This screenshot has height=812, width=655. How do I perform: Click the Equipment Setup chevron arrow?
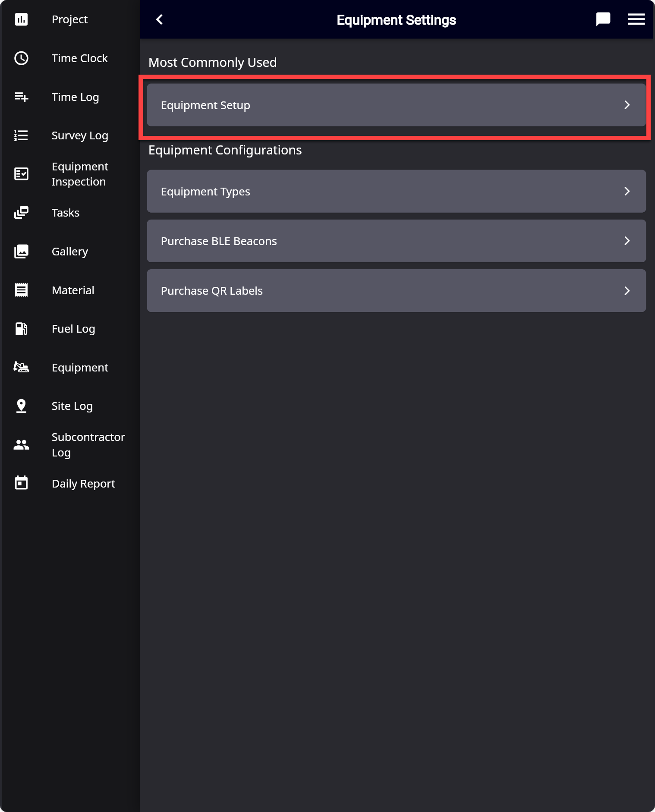[x=627, y=105]
